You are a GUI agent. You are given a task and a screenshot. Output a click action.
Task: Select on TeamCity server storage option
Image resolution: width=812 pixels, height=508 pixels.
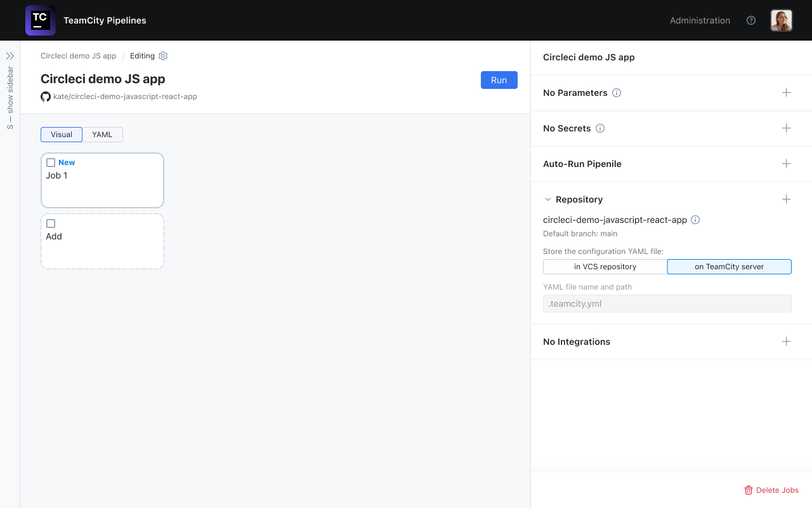point(729,267)
